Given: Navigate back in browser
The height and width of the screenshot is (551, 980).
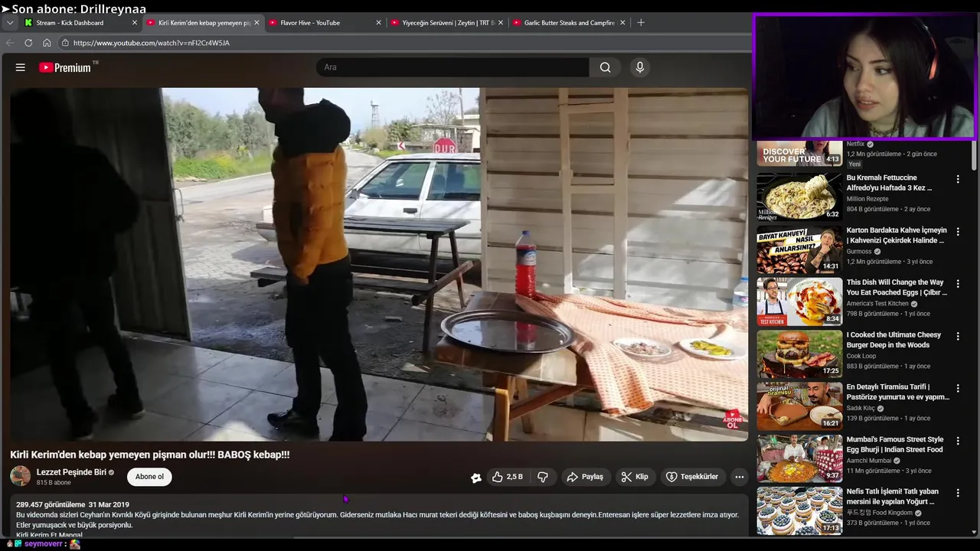Looking at the screenshot, I should click(x=10, y=43).
